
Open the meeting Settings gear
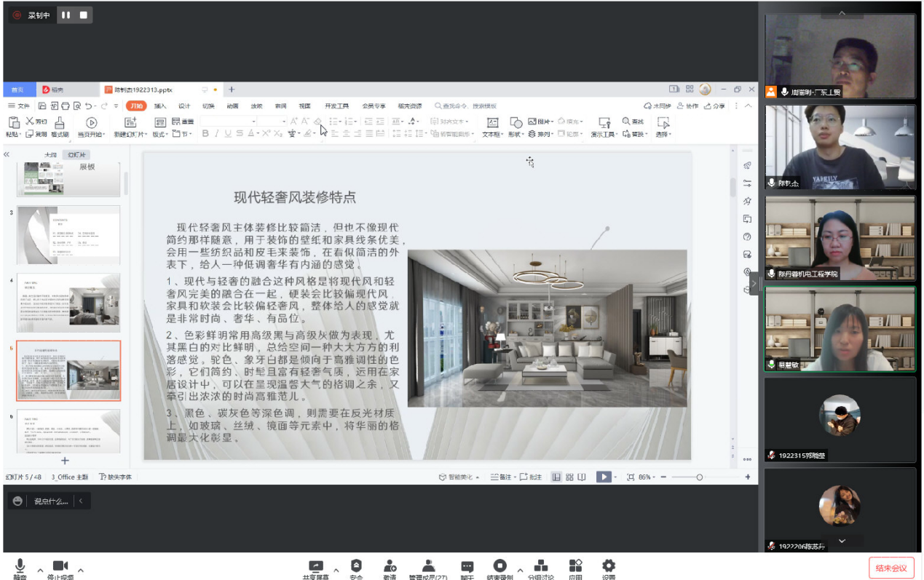coord(609,566)
